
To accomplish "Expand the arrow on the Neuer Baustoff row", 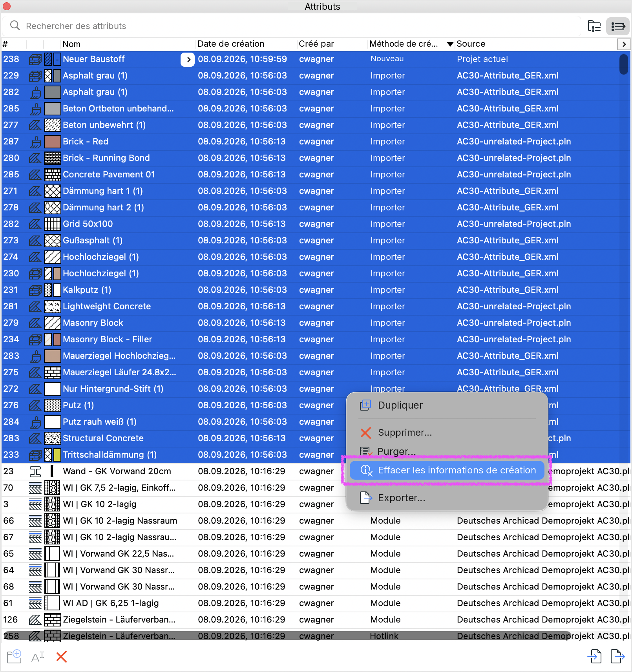I will tap(188, 59).
